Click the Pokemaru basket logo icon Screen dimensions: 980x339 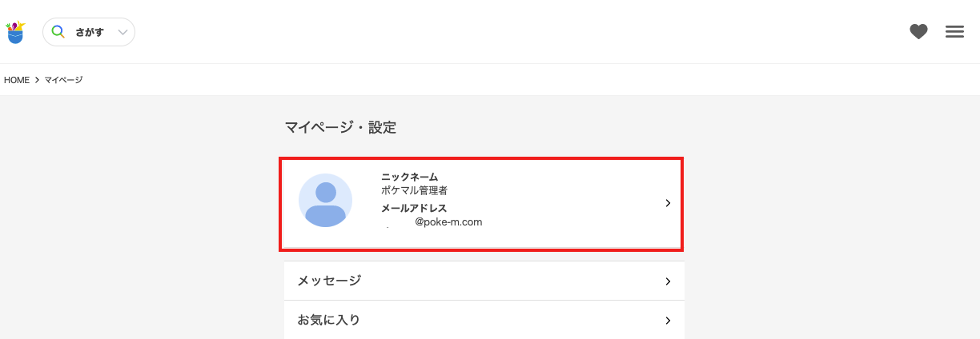click(15, 32)
